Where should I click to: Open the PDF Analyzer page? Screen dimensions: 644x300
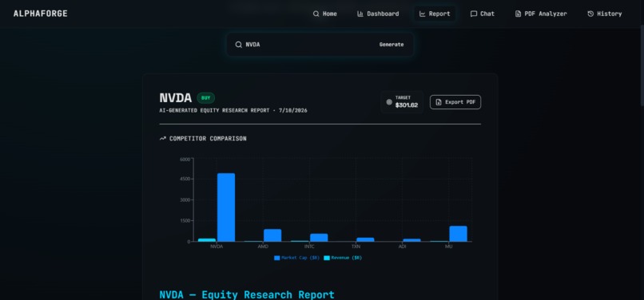pyautogui.click(x=541, y=14)
